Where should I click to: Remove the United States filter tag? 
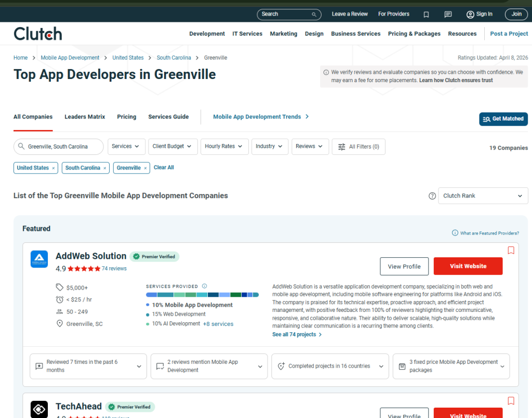click(53, 168)
